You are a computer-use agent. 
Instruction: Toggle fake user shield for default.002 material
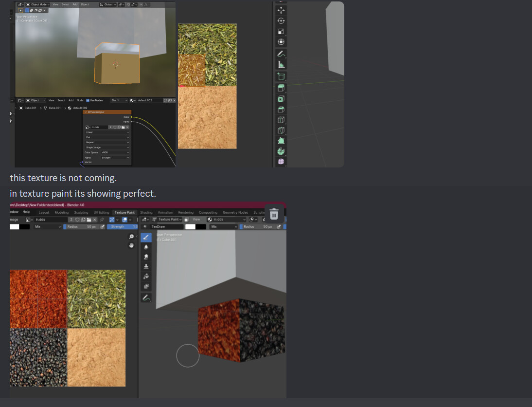pos(165,101)
